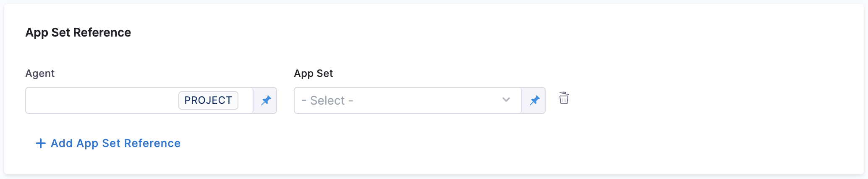Click empty area left of PROJECT badge
The width and height of the screenshot is (868, 179).
point(101,100)
